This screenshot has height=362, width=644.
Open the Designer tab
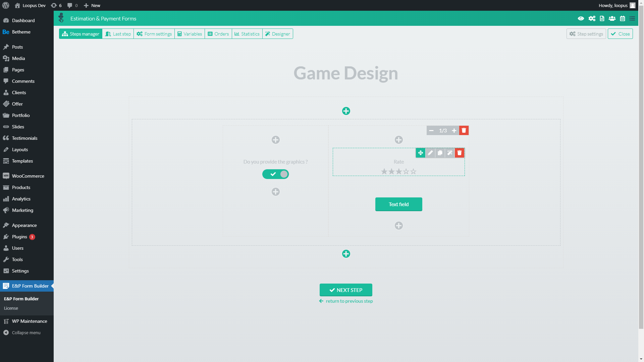(x=277, y=34)
